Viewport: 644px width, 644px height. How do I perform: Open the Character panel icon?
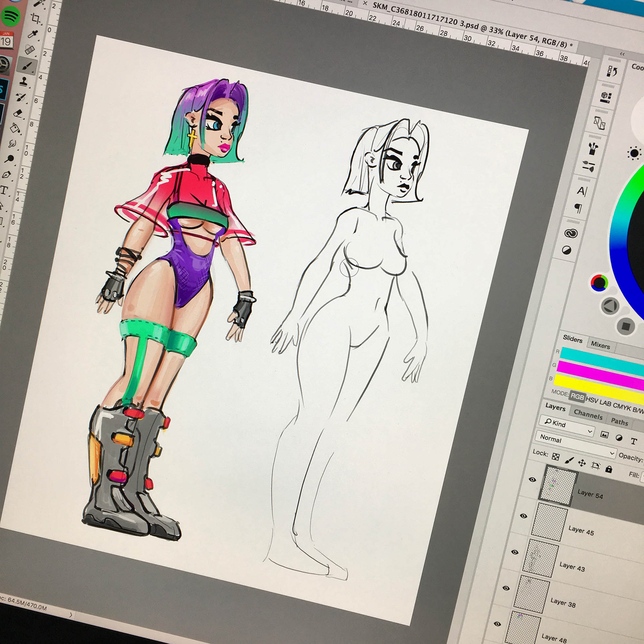click(x=582, y=191)
